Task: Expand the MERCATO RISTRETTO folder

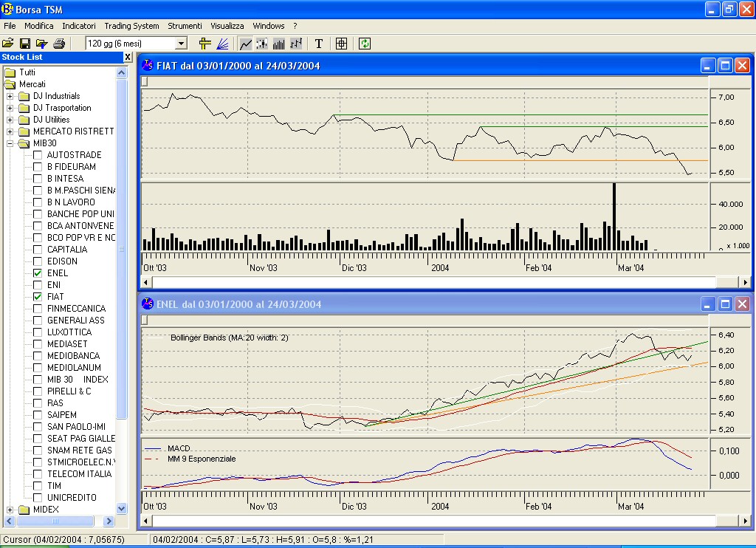Action: pos(10,131)
